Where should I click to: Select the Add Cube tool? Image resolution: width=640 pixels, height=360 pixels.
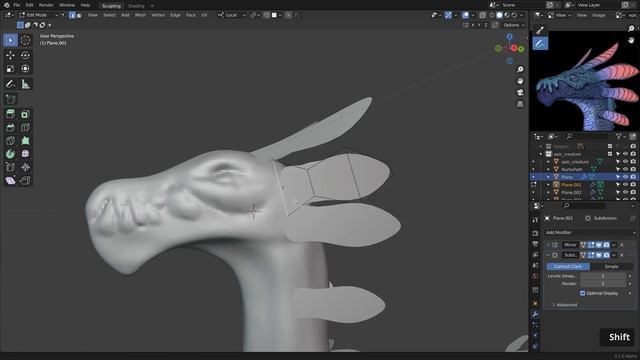pyautogui.click(x=11, y=99)
